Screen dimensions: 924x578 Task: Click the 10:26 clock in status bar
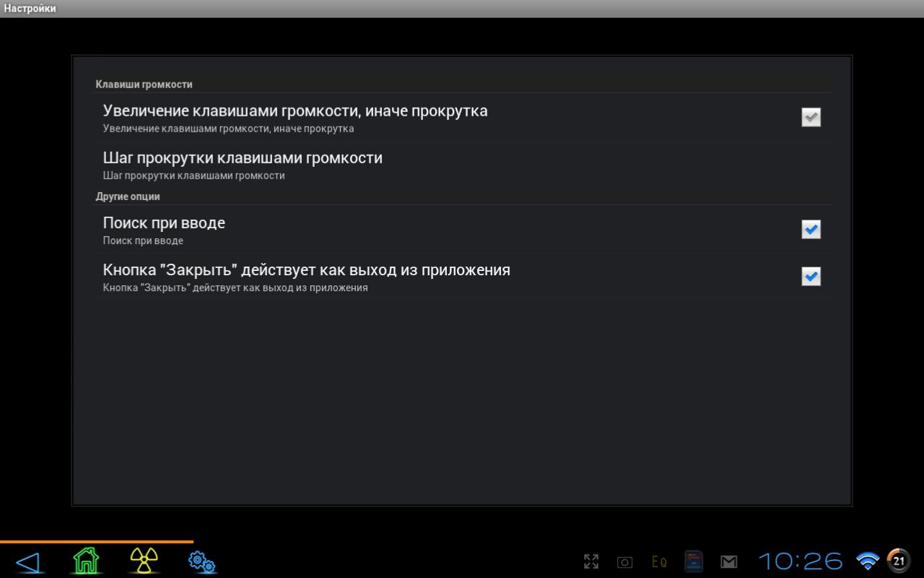(800, 561)
